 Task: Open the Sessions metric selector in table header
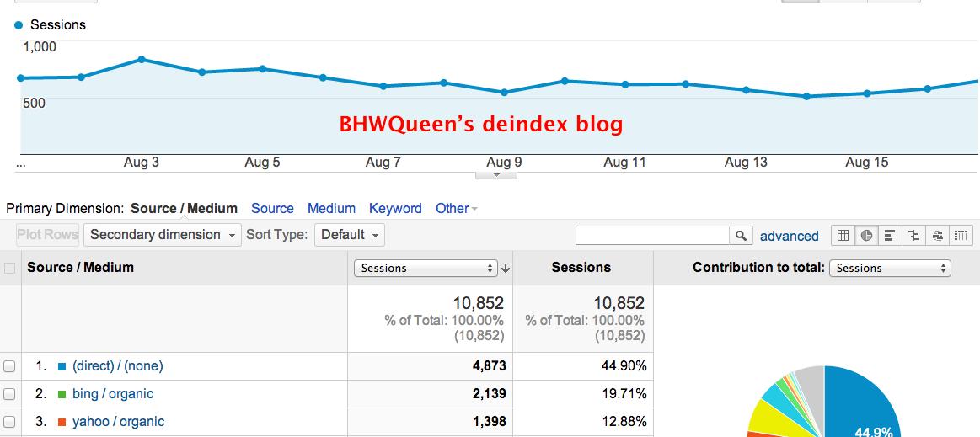[x=426, y=269]
